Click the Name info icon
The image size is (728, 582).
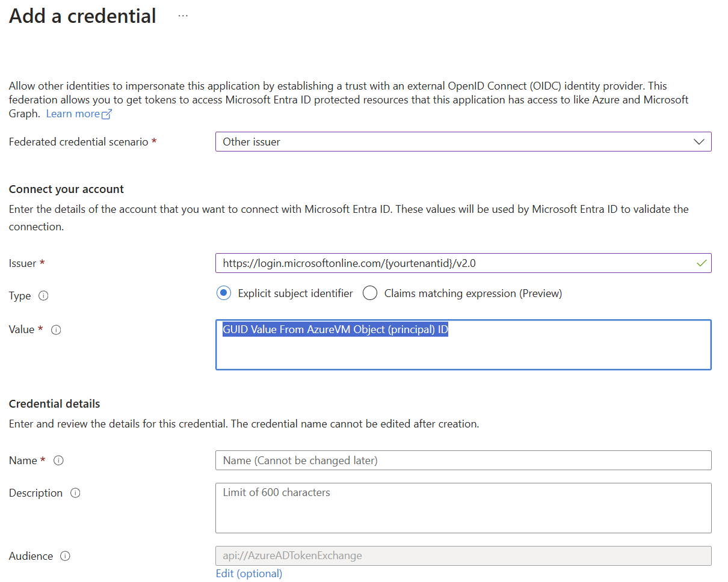point(58,461)
